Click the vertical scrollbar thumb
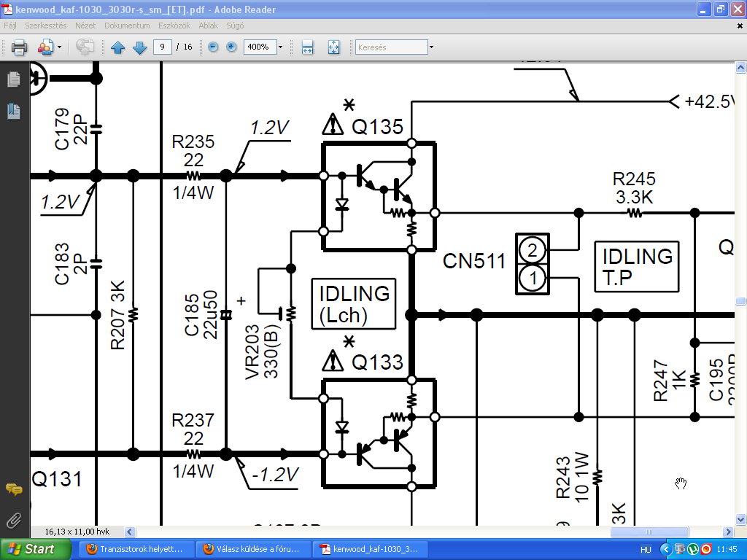 pos(740,301)
